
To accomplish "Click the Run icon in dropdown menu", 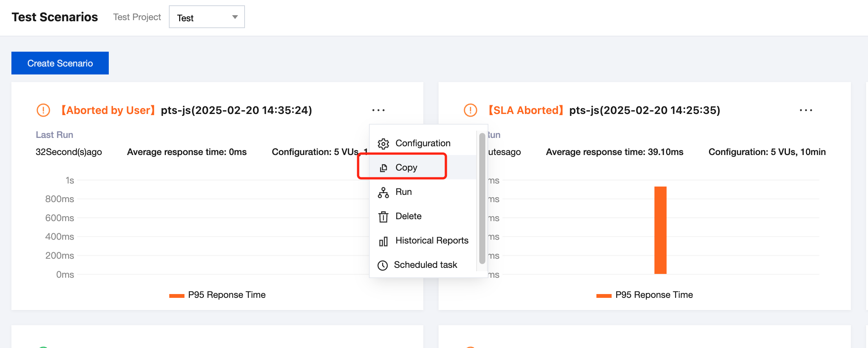I will [383, 193].
